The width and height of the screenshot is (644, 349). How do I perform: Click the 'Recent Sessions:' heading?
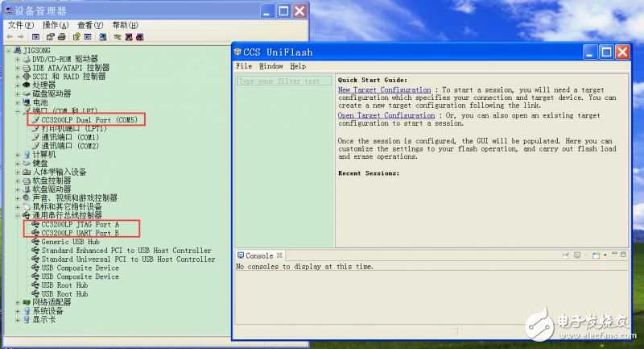coord(369,173)
